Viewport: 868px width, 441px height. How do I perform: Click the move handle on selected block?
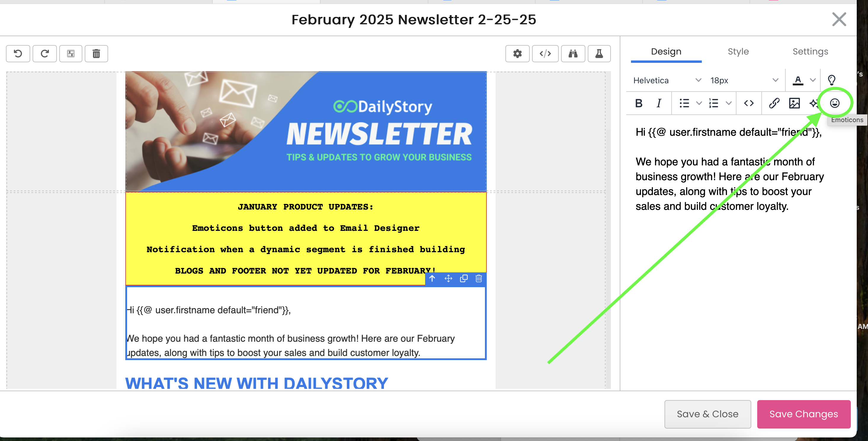(x=448, y=279)
